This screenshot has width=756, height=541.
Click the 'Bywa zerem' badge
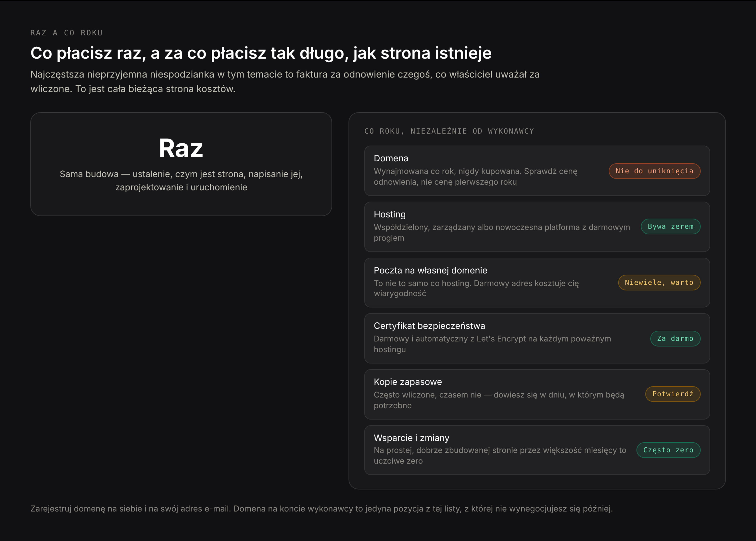coord(670,227)
